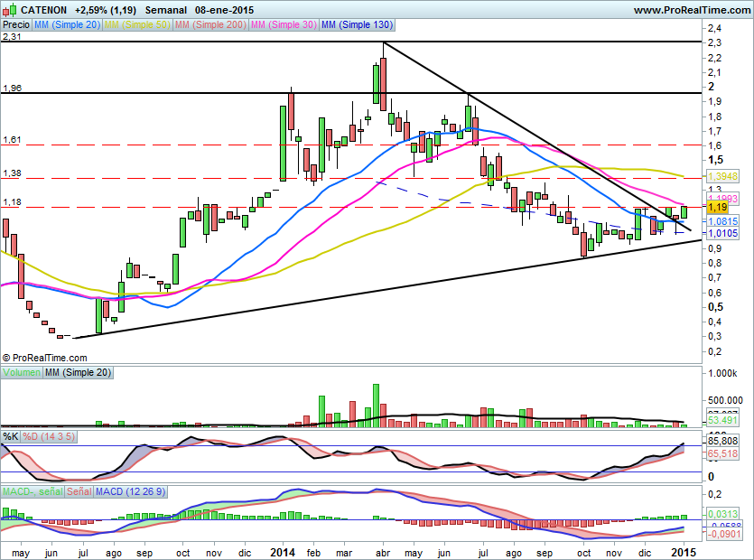Select the MM (Simple 50) indicator label
This screenshot has height=560, width=754.
(x=137, y=25)
